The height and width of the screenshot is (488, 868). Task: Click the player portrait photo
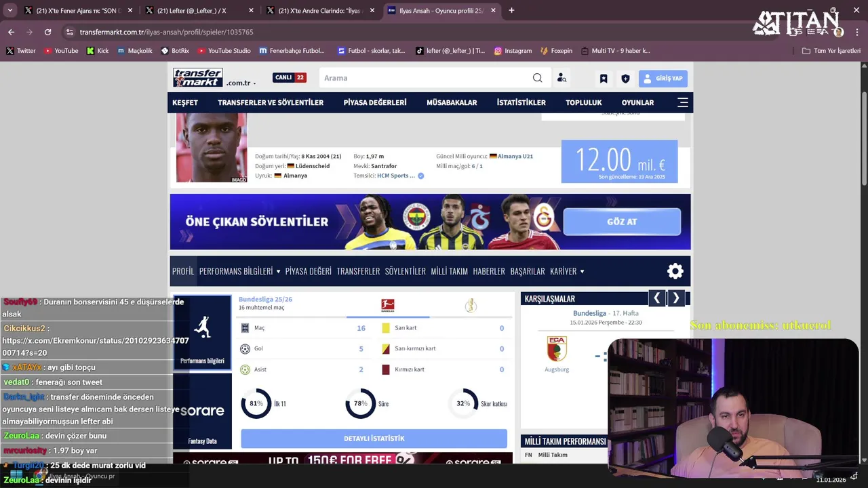[x=212, y=147]
